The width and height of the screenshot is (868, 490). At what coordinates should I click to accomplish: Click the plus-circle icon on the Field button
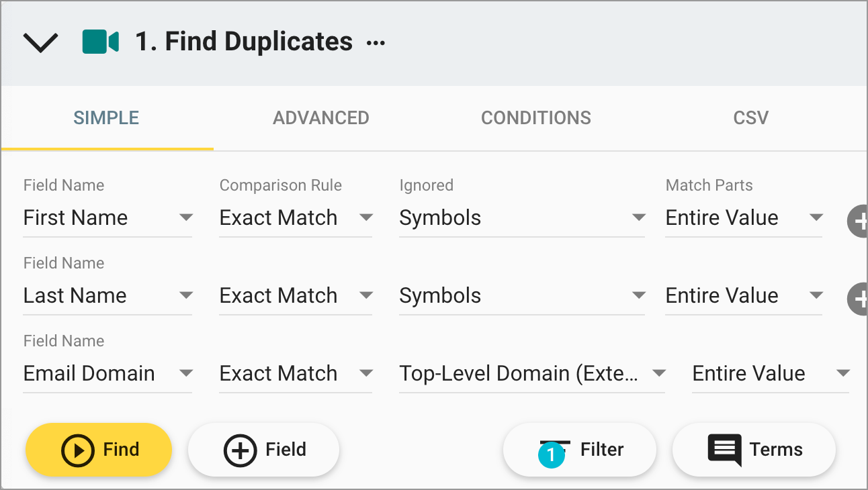239,450
